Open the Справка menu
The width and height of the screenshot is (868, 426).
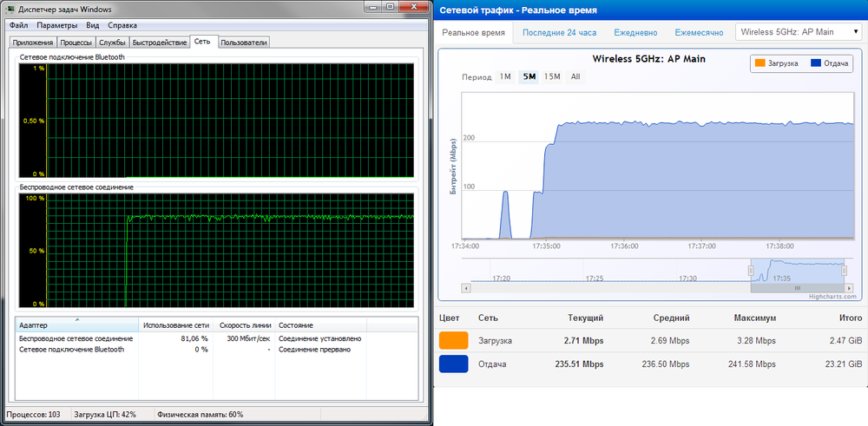[122, 25]
